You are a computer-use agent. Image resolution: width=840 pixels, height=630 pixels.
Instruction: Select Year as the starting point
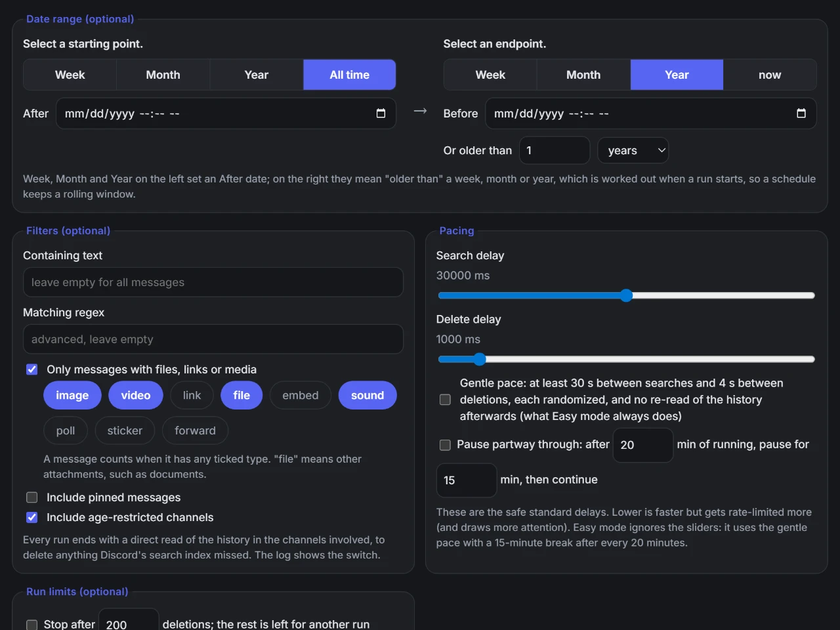pos(257,75)
